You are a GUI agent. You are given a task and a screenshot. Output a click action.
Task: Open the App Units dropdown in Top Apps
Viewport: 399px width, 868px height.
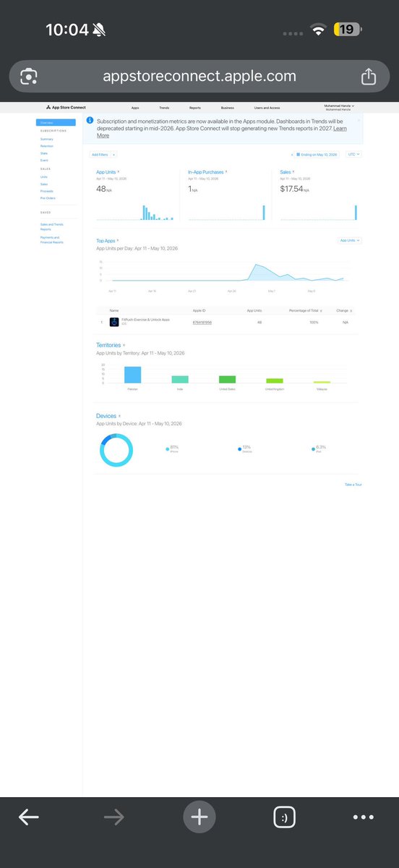coord(350,240)
